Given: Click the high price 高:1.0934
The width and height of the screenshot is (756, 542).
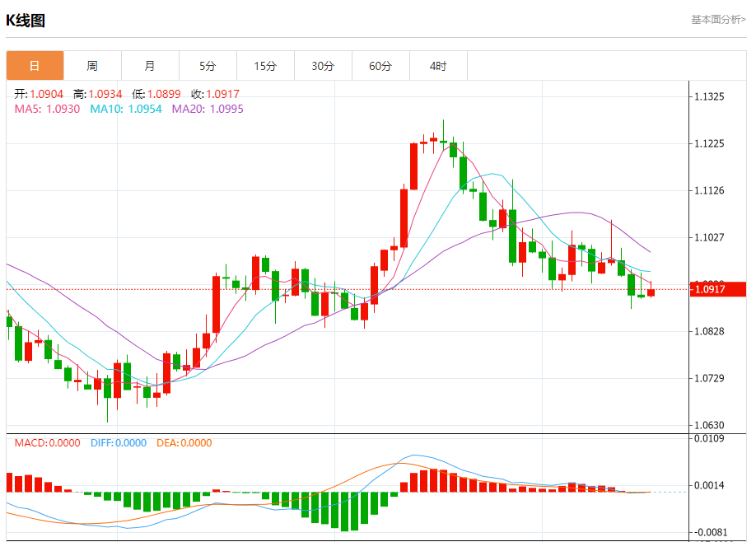Looking at the screenshot, I should click(x=97, y=94).
